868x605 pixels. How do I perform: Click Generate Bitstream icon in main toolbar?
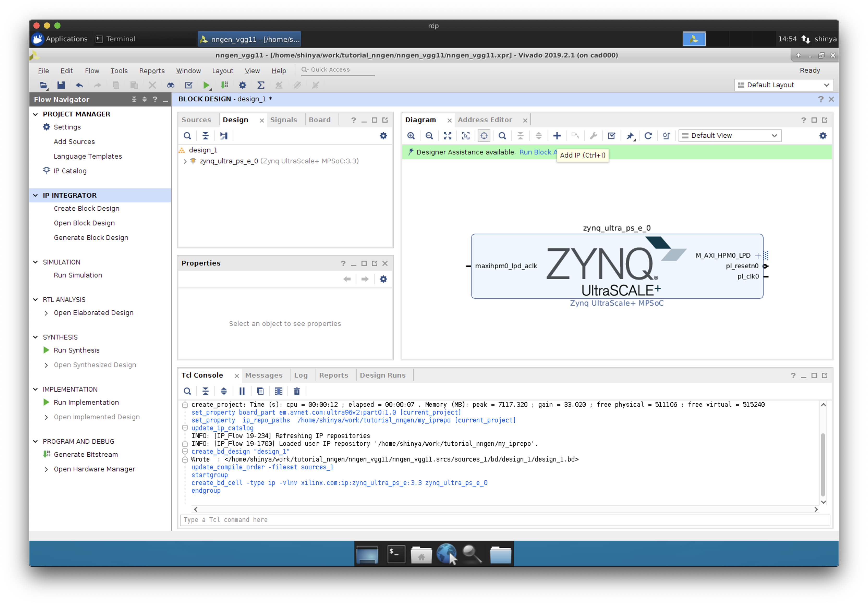coord(225,85)
